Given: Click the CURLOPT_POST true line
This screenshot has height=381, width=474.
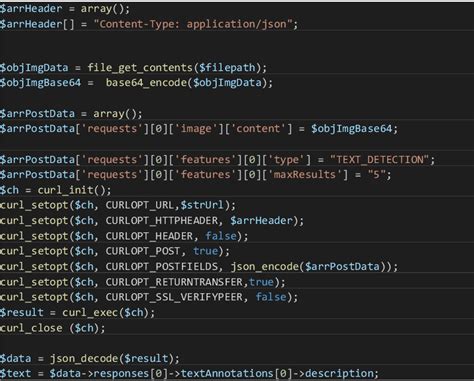Looking at the screenshot, I should point(115,251).
